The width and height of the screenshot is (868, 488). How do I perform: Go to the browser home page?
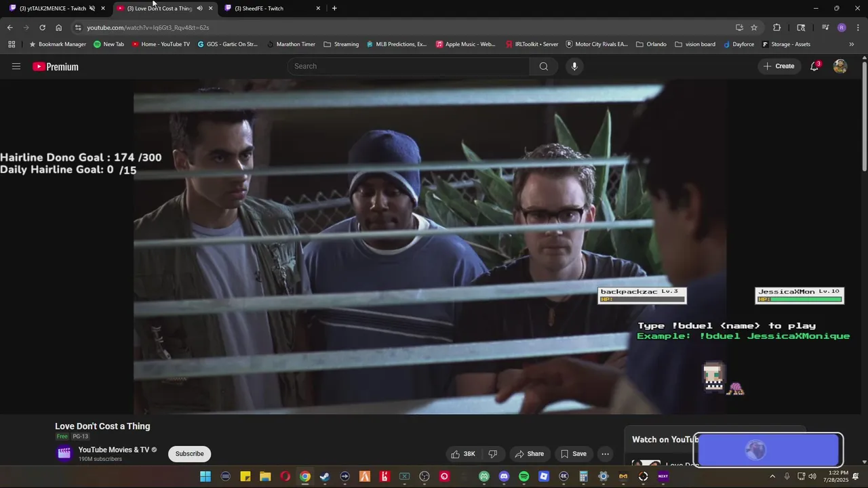[x=58, y=28]
